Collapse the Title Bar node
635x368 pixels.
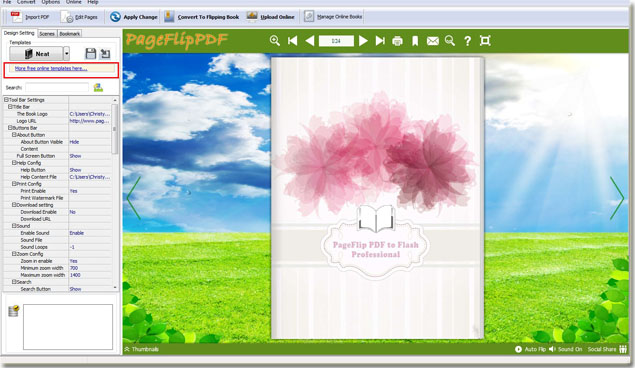pyautogui.click(x=10, y=107)
